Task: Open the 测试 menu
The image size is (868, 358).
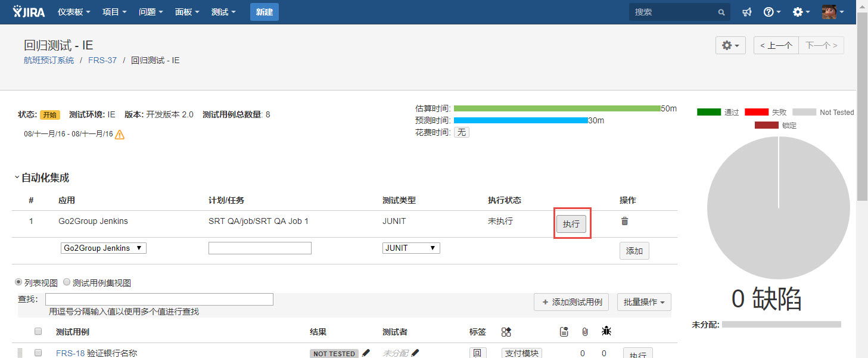Action: point(223,12)
